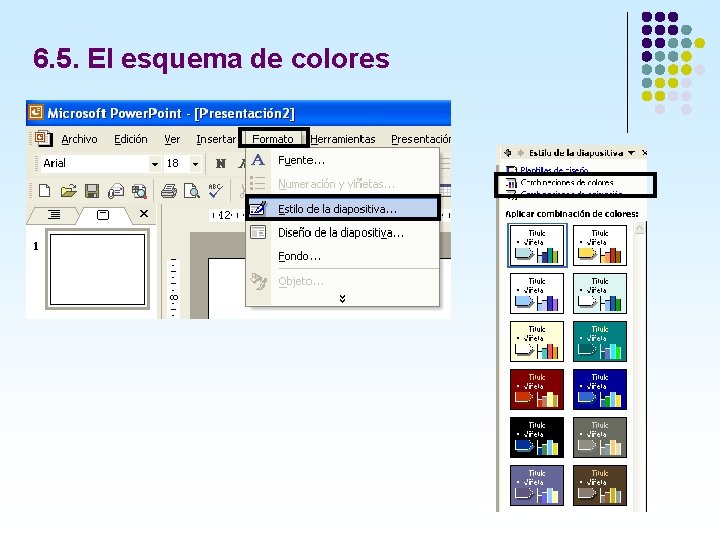This screenshot has height=540, width=720.
Task: Open the Formato menu
Action: pos(273,139)
